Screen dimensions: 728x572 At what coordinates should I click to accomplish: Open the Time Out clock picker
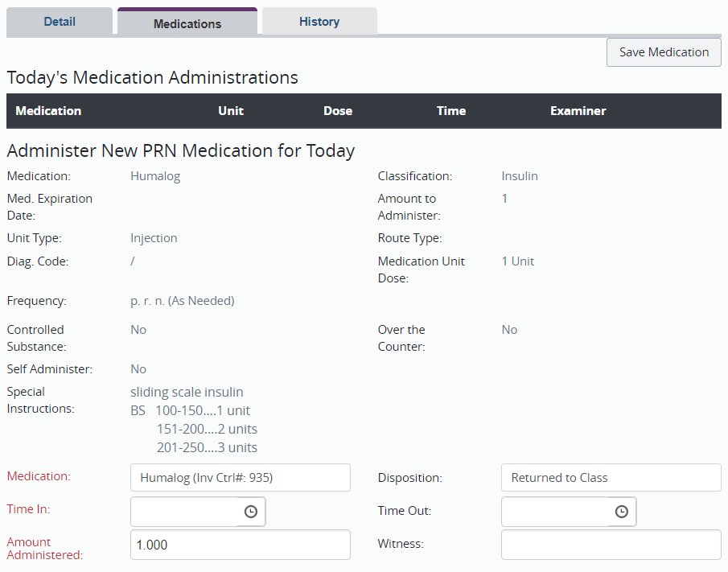tap(622, 511)
